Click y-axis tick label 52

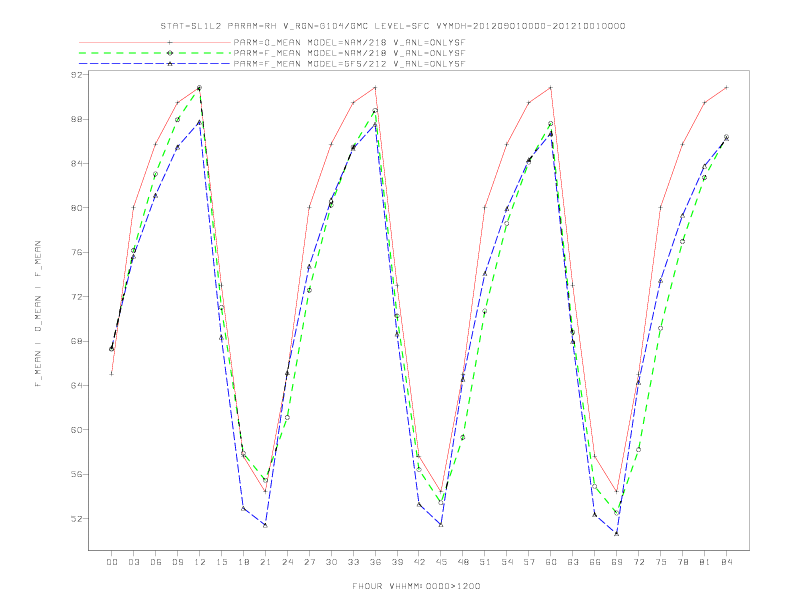[79, 519]
